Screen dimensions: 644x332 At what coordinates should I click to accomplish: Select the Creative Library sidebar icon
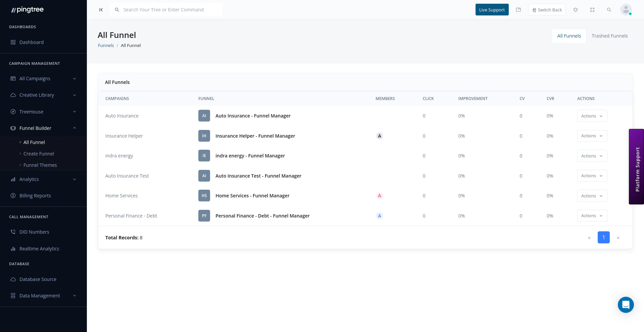(x=13, y=95)
